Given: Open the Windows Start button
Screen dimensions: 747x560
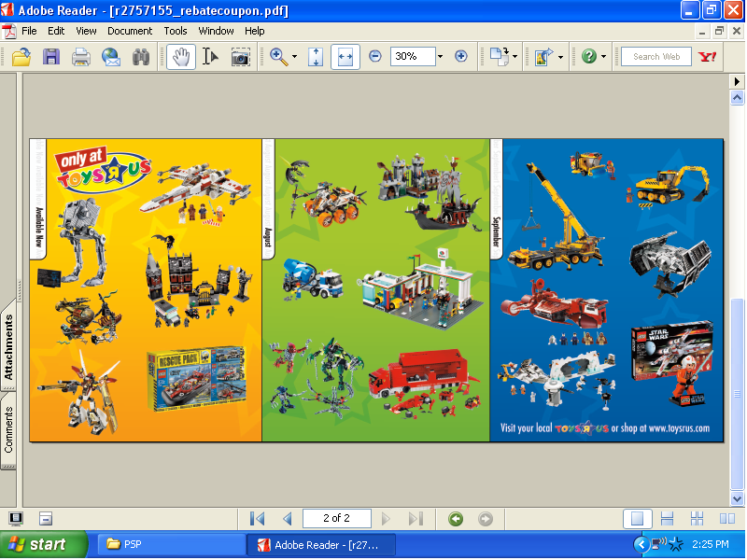Looking at the screenshot, I should [x=44, y=544].
